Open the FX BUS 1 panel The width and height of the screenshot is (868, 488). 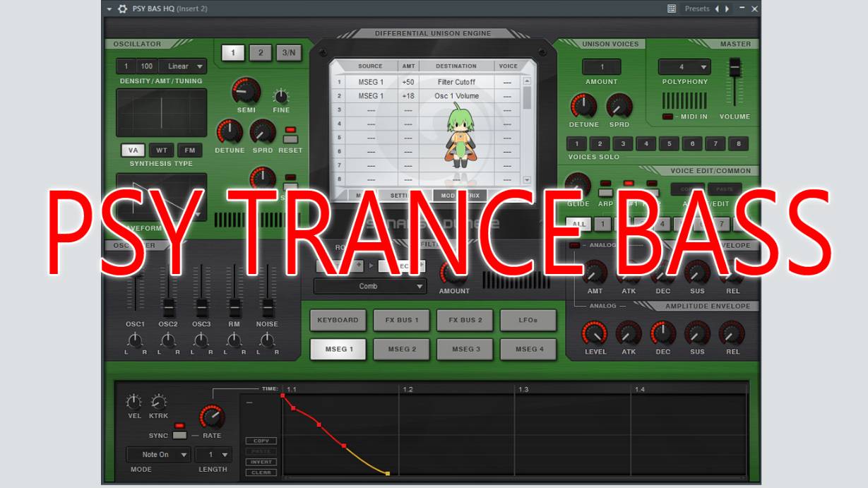tap(401, 320)
